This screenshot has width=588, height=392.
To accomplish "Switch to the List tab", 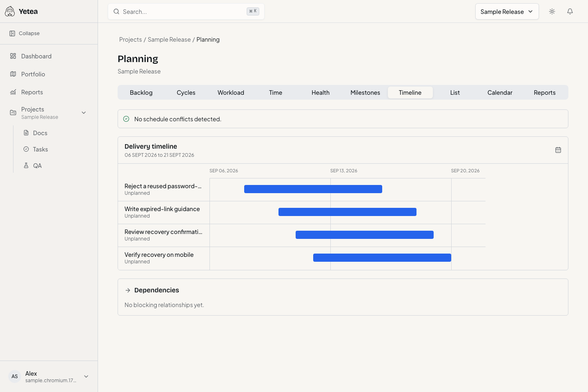I will [x=455, y=93].
